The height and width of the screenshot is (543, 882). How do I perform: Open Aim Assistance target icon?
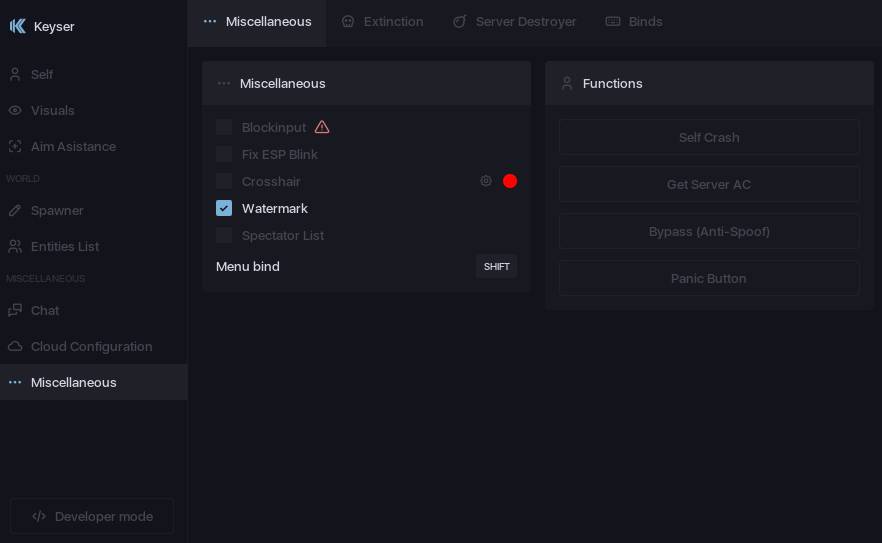point(15,146)
